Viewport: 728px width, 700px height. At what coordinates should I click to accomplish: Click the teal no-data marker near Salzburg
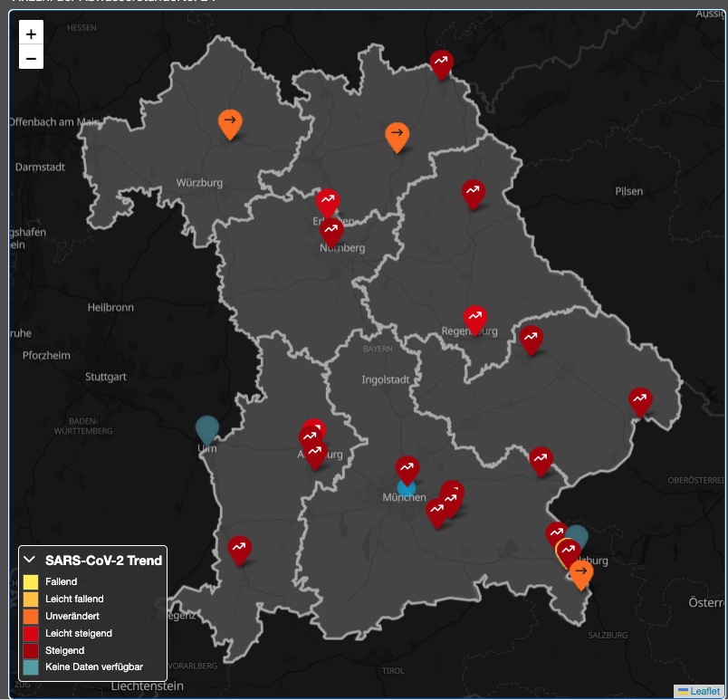coord(580,534)
